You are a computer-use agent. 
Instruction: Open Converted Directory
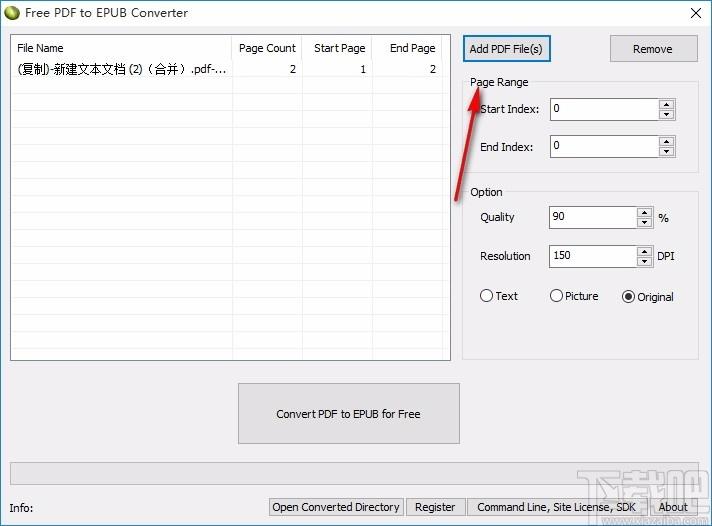(x=336, y=507)
